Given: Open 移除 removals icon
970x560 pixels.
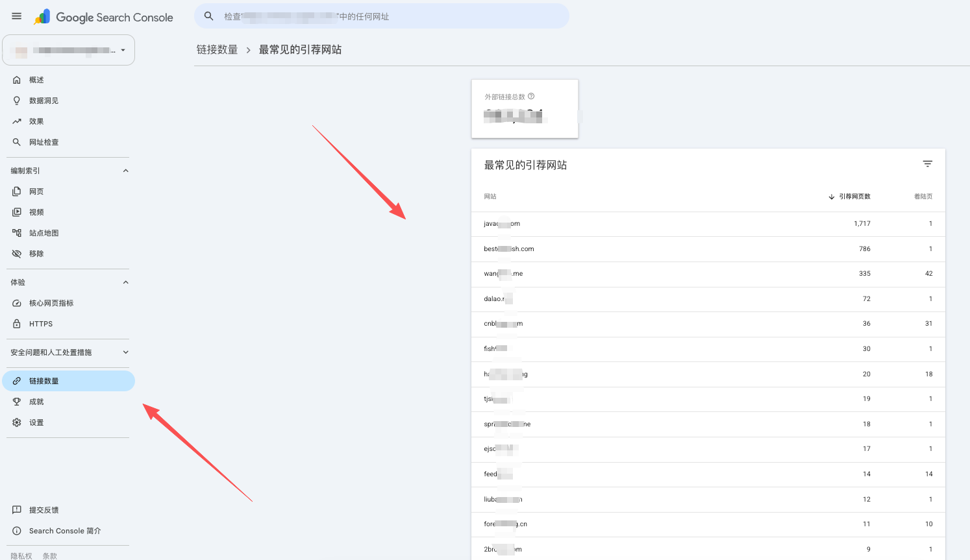Looking at the screenshot, I should coord(17,254).
